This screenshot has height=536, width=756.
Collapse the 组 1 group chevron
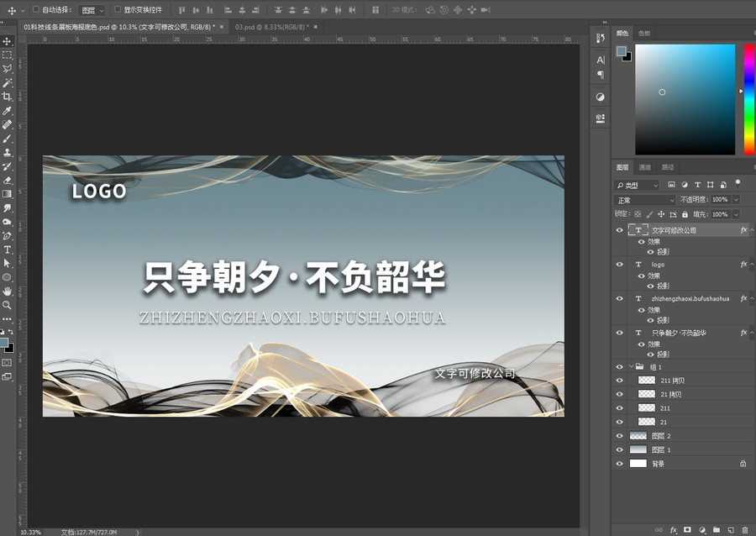point(631,367)
